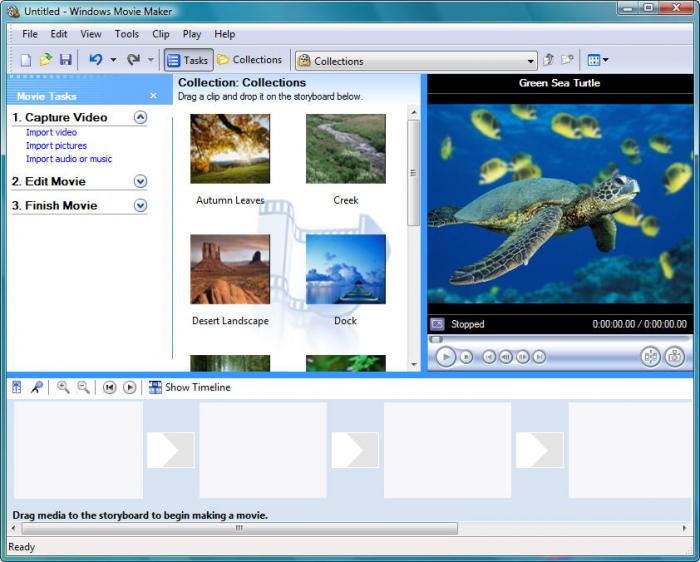Click Import audio or music link

[69, 159]
